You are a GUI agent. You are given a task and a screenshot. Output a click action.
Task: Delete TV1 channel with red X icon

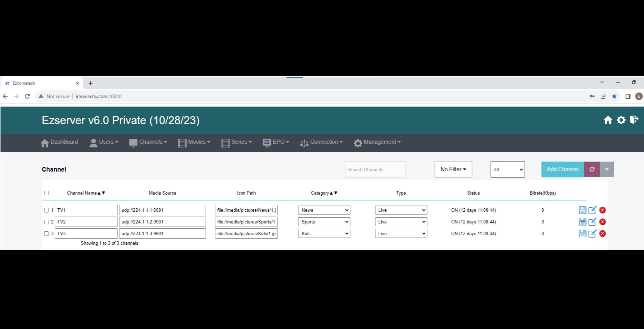point(602,210)
